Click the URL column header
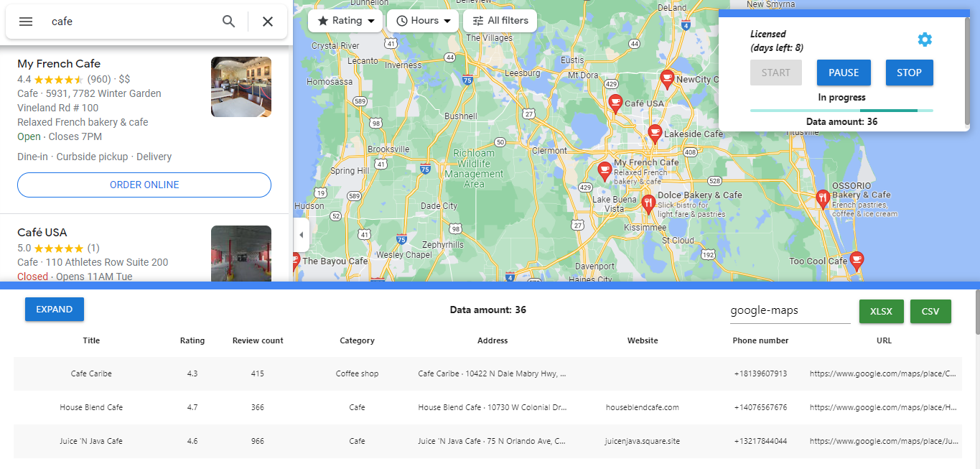The height and width of the screenshot is (469, 980). click(x=884, y=340)
